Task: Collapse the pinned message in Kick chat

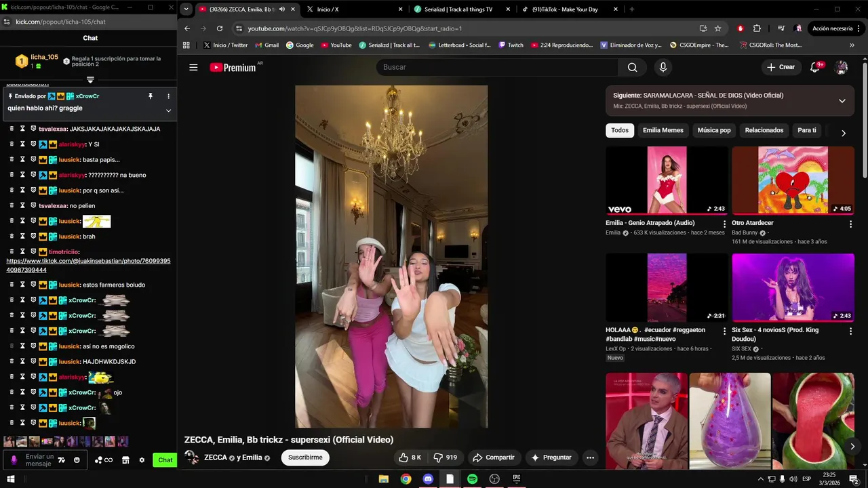Action: click(x=168, y=110)
